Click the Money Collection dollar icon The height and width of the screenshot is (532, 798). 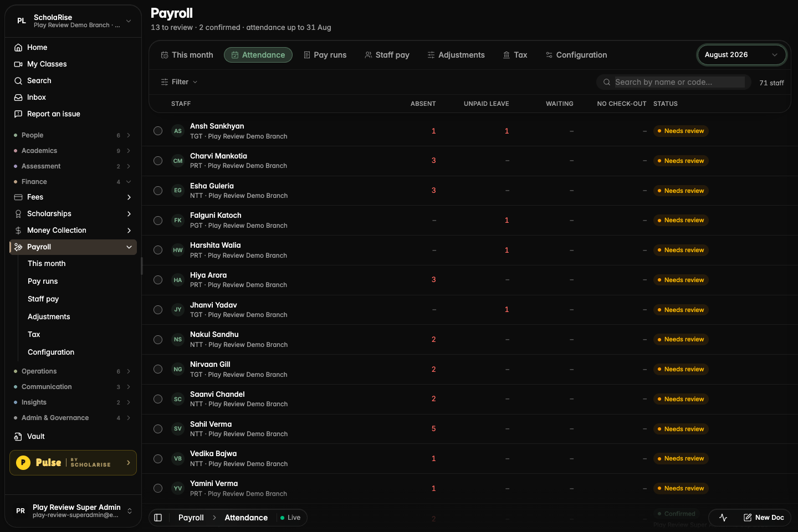point(18,231)
